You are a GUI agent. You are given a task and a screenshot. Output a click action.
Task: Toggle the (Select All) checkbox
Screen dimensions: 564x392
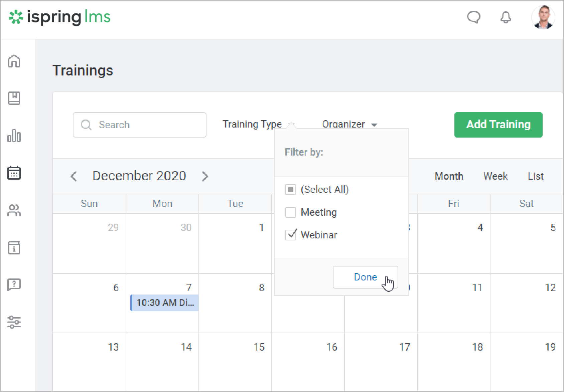(291, 190)
